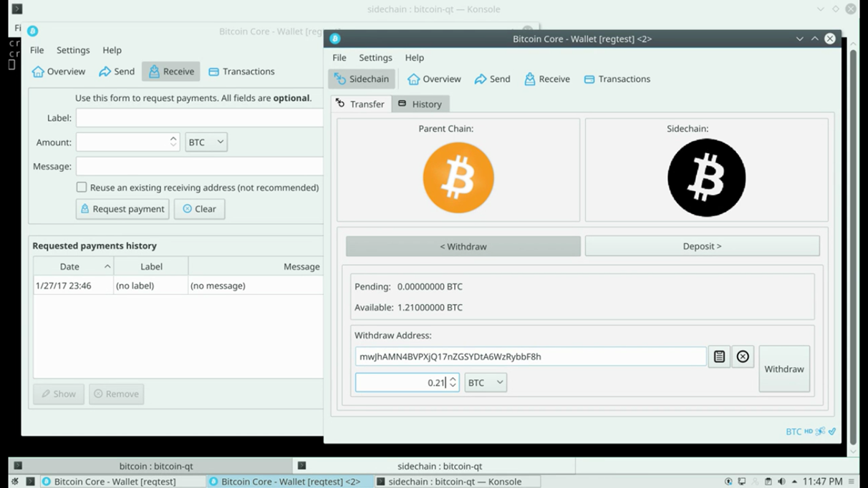Viewport: 868px width, 488px height.
Task: Switch to sidechain : bitcoin-qt Konsole tab
Action: tap(434, 466)
